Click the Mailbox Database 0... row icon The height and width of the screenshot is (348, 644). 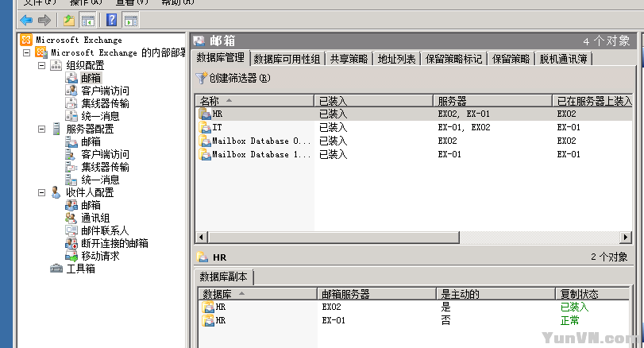click(205, 141)
